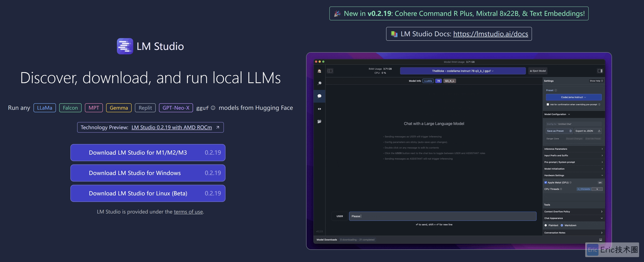Expand Model Initialization section
Viewport: 644px width, 262px height.
(574, 169)
